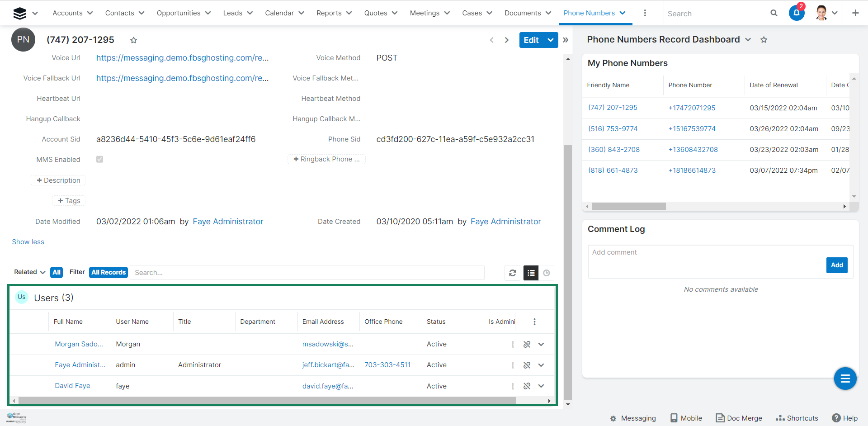This screenshot has width=868, height=426.
Task: Toggle the All related filter pill
Action: click(57, 272)
